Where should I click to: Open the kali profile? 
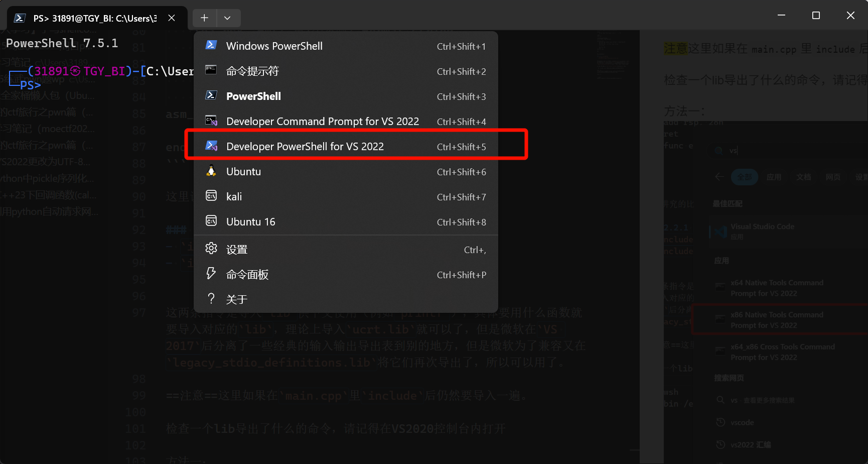click(346, 197)
